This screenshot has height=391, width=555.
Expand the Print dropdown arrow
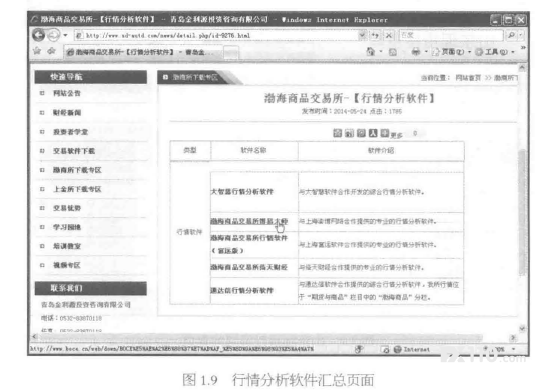(x=426, y=52)
